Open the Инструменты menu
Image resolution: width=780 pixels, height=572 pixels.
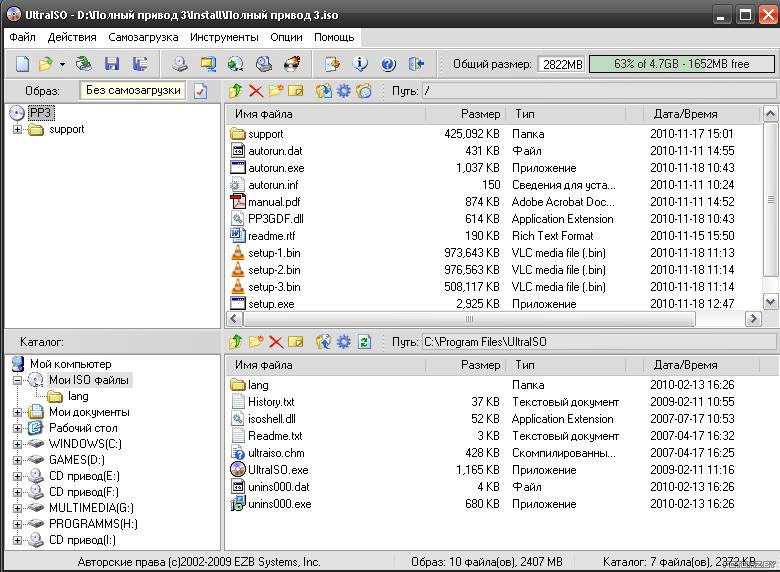(x=224, y=37)
